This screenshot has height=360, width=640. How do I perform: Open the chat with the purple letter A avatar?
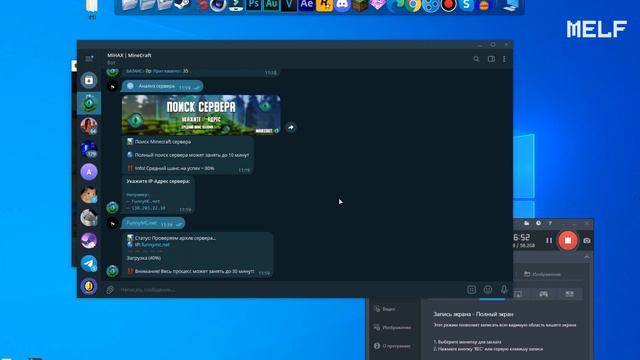click(x=89, y=172)
